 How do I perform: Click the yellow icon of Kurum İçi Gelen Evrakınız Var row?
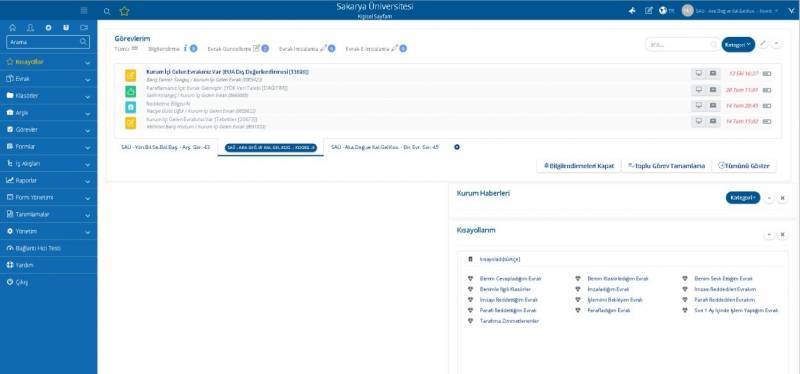click(x=131, y=76)
